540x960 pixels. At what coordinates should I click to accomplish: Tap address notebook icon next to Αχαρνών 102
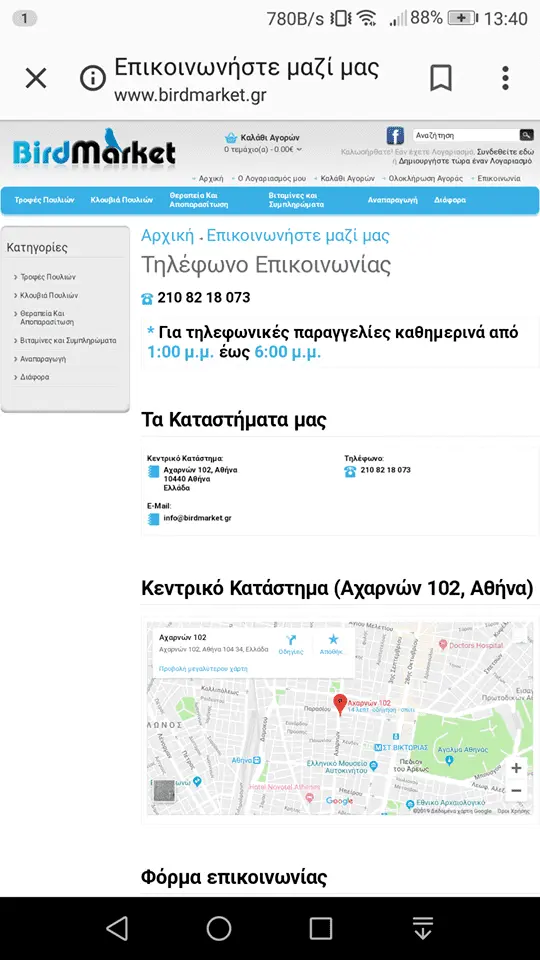click(x=154, y=471)
